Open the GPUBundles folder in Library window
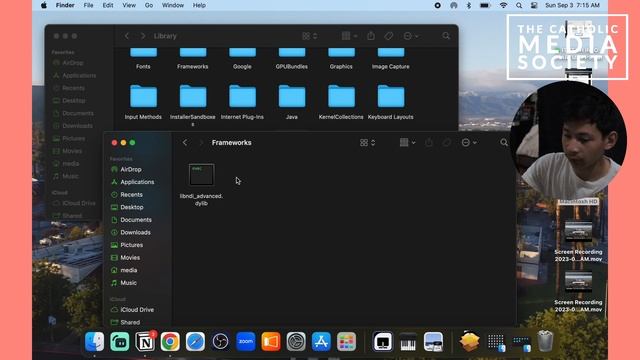Image resolution: width=640 pixels, height=360 pixels. pos(292,58)
